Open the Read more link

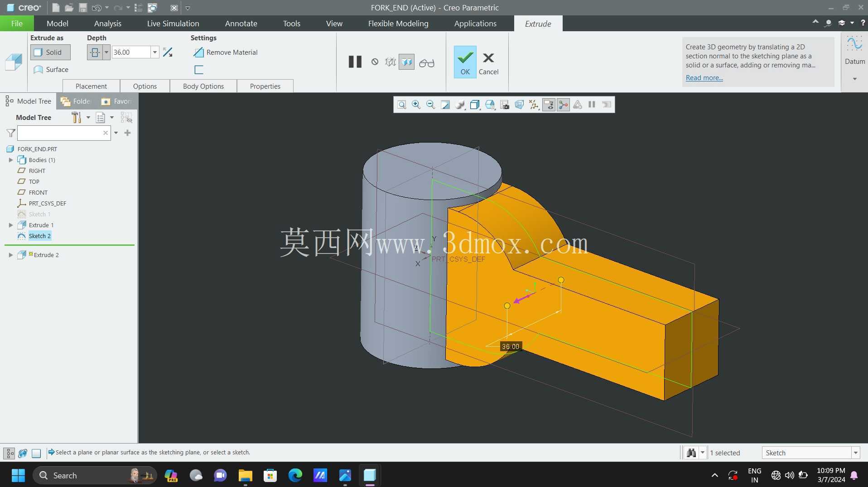pyautogui.click(x=704, y=78)
